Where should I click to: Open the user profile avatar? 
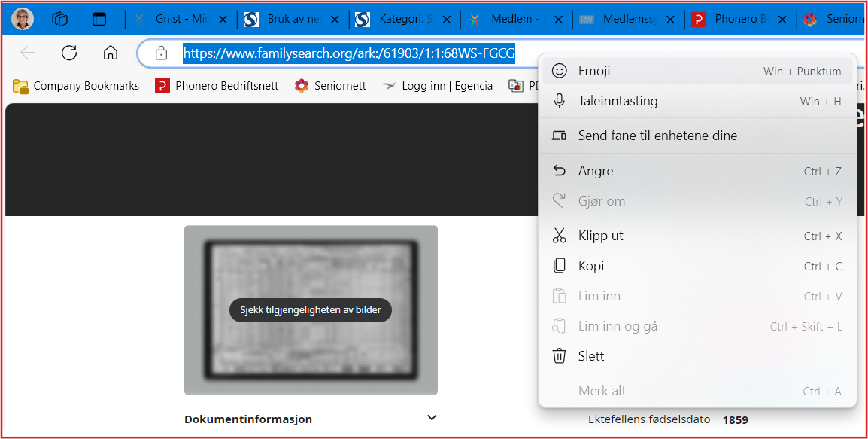(23, 19)
